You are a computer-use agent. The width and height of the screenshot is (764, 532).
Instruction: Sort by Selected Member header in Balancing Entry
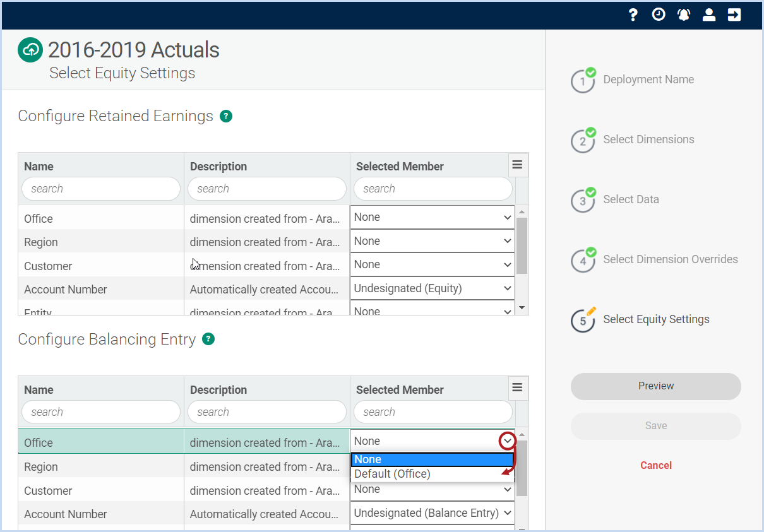[400, 390]
